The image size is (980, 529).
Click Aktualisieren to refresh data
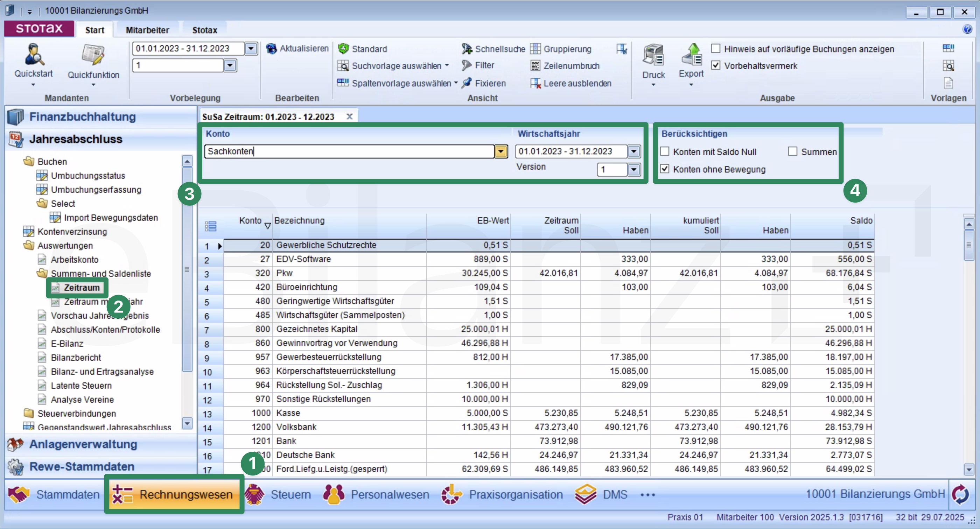coord(297,49)
